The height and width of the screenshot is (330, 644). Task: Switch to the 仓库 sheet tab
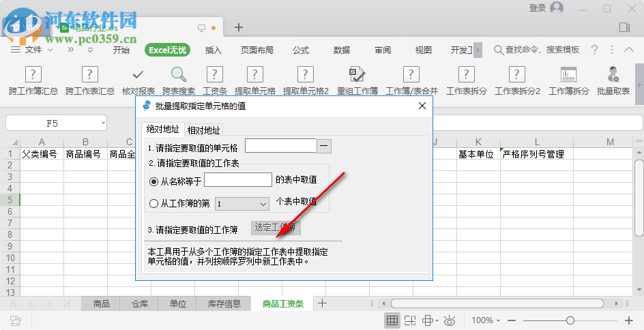click(x=140, y=303)
